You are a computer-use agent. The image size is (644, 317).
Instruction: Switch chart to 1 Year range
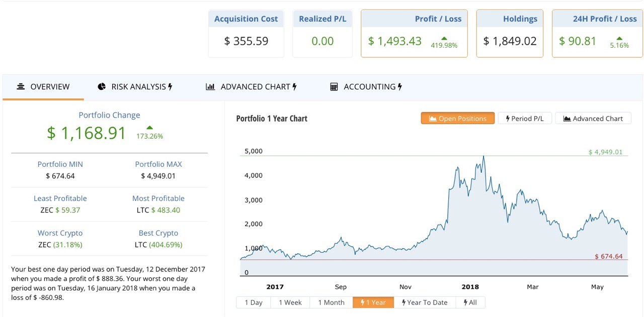(x=373, y=302)
